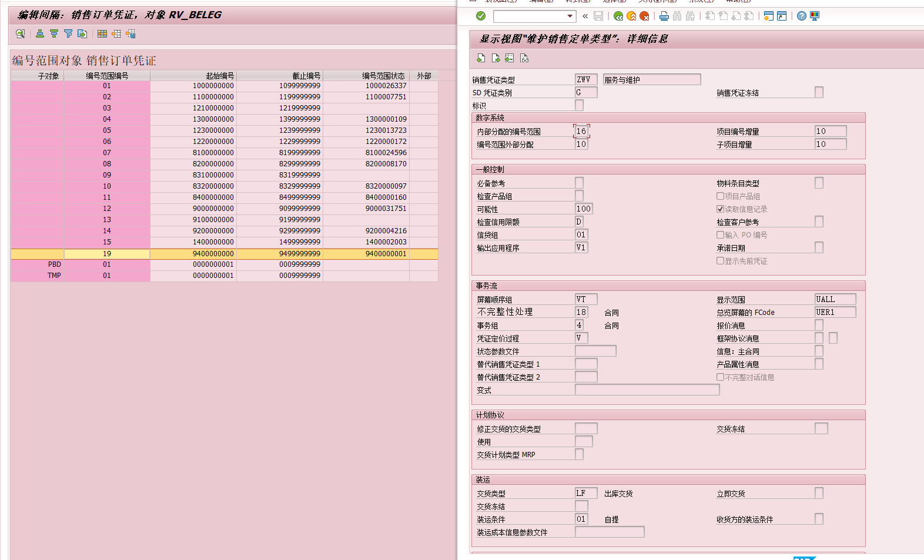Toggle 显示先前凭证 checkbox
Image resolution: width=924 pixels, height=560 pixels.
(x=720, y=261)
